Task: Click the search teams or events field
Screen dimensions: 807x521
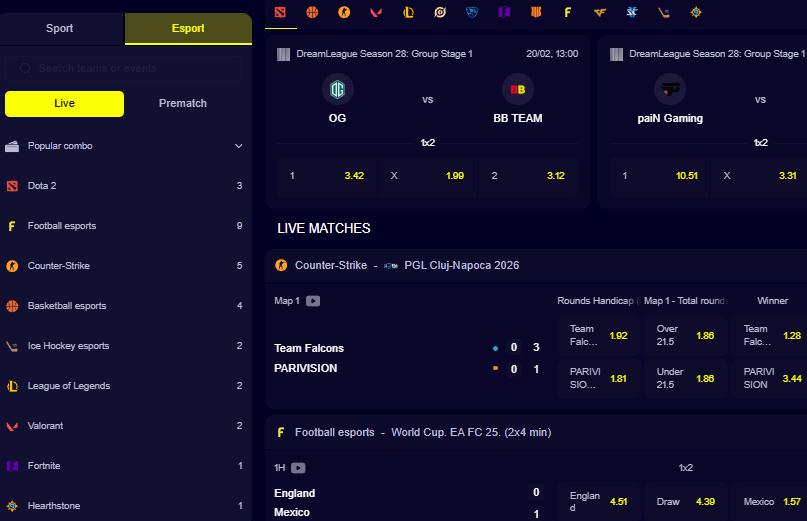Action: [124, 68]
